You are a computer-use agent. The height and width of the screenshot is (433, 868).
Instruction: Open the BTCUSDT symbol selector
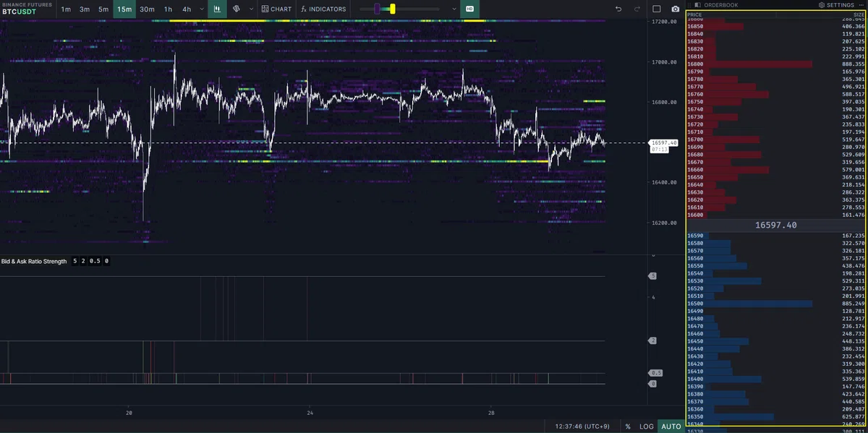click(x=25, y=9)
